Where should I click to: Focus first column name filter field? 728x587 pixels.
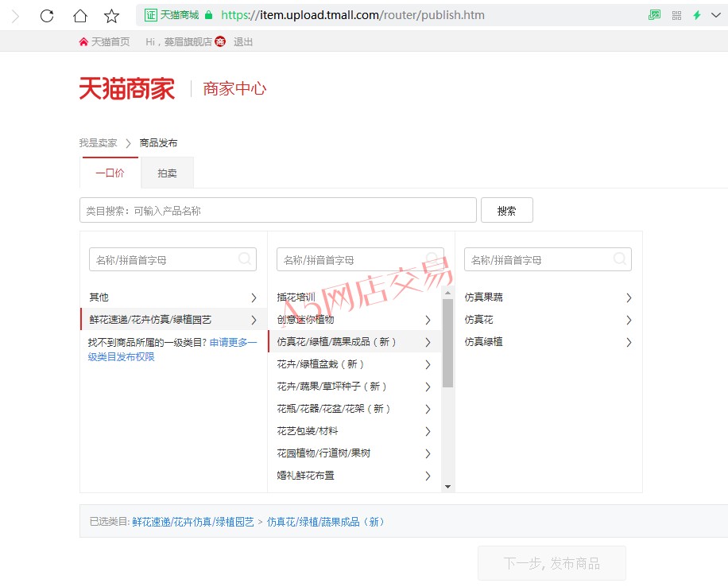point(172,259)
